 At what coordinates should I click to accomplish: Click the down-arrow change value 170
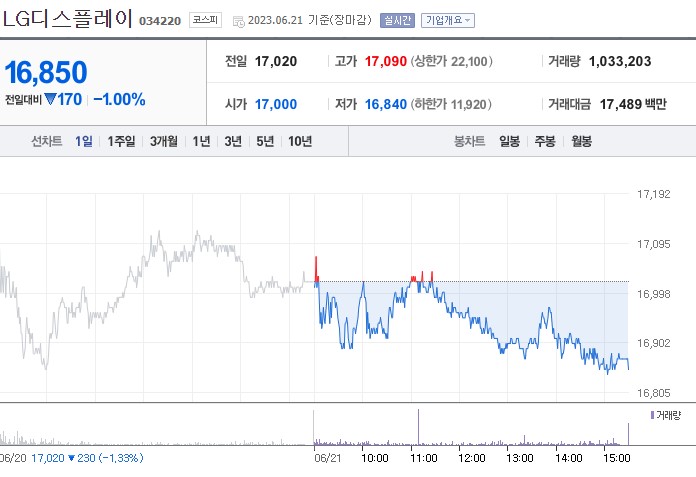(63, 99)
